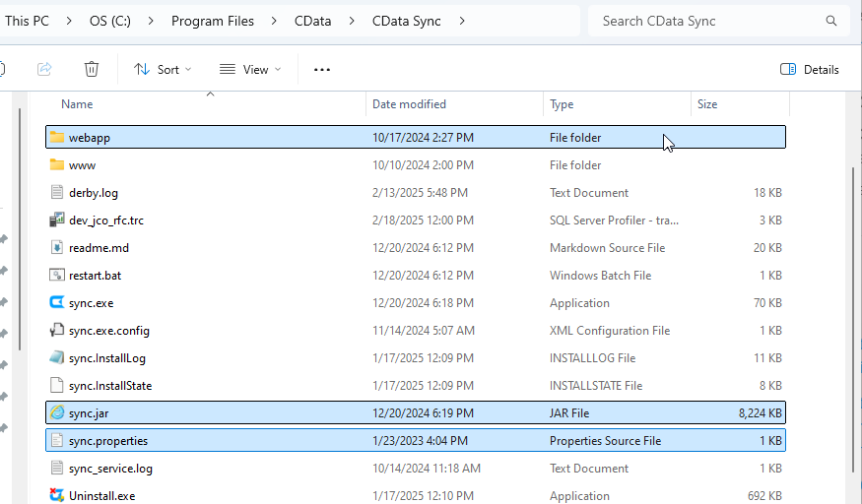The height and width of the screenshot is (504, 862).
Task: Click the Uninstall.exe application icon
Action: (x=57, y=496)
